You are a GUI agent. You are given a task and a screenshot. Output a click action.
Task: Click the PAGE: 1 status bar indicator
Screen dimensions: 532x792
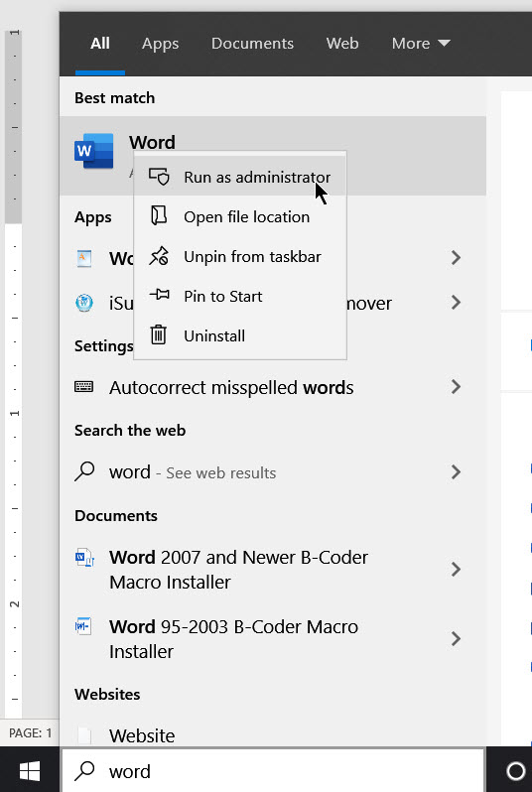click(31, 732)
